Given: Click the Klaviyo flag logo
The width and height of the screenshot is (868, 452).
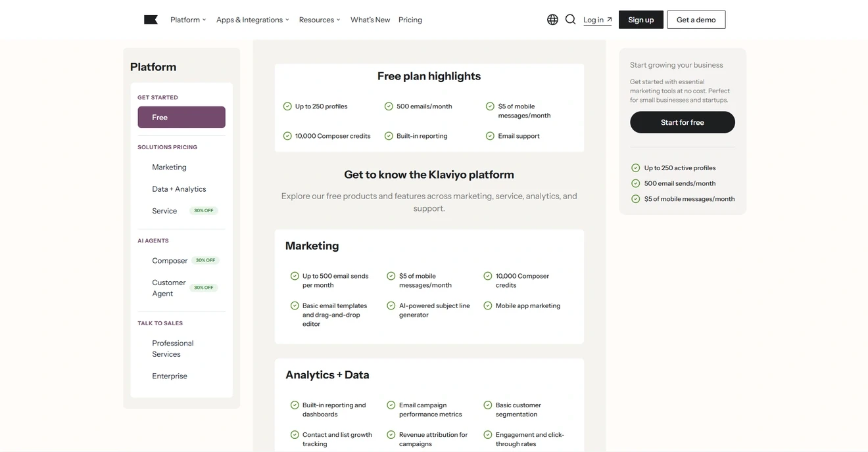Looking at the screenshot, I should pyautogui.click(x=151, y=20).
